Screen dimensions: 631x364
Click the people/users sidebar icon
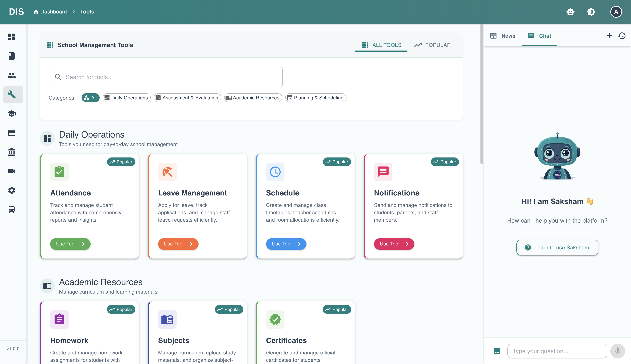pyautogui.click(x=12, y=75)
